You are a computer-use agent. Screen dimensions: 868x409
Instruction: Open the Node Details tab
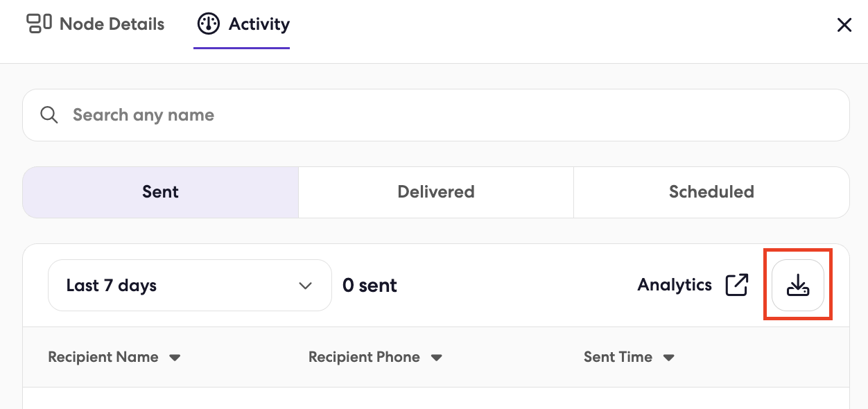[x=96, y=24]
